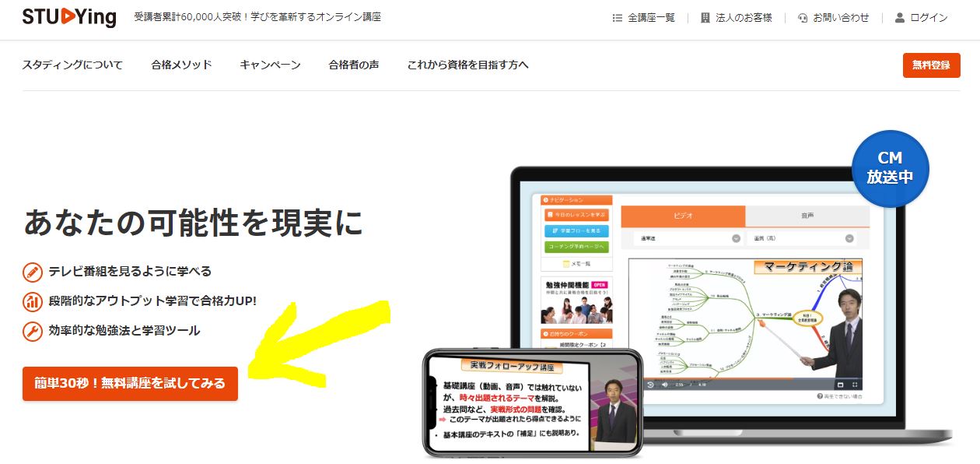Click the smartphone lecture video thumbnail
Image resolution: width=980 pixels, height=464 pixels.
(534, 402)
